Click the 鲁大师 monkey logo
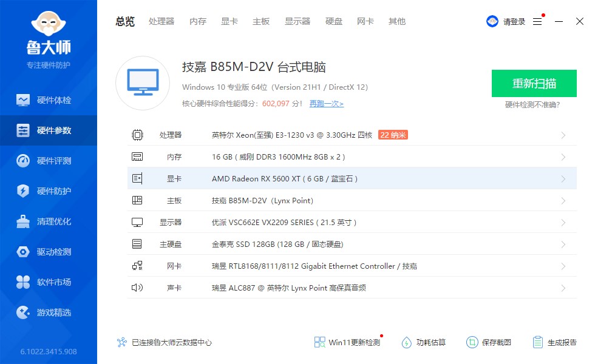 click(x=49, y=24)
